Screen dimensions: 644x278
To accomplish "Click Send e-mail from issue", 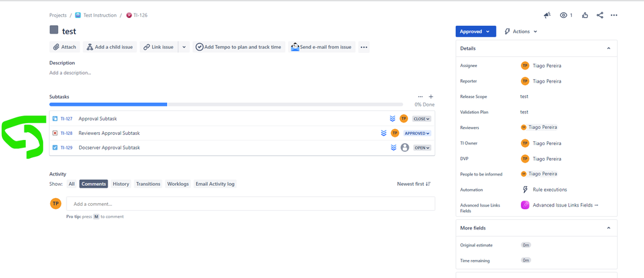I will (322, 47).
